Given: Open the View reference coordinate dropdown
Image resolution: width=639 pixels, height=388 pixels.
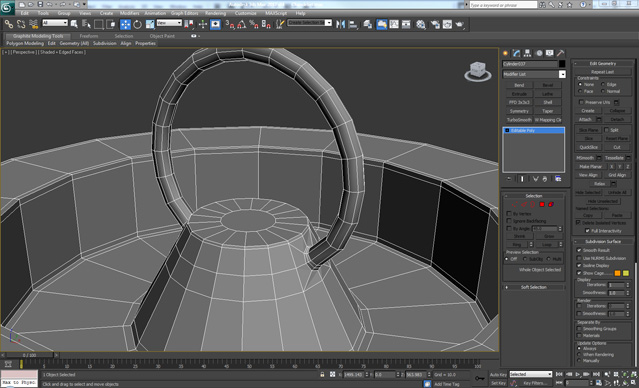Looking at the screenshot, I should click(x=169, y=23).
